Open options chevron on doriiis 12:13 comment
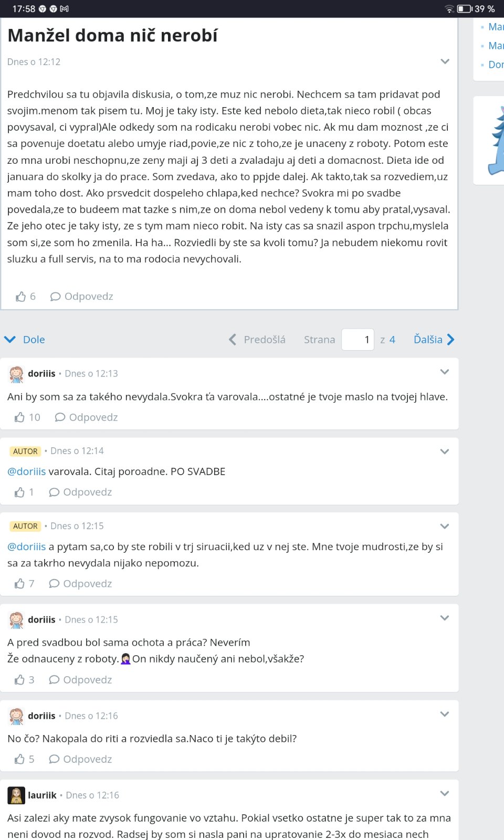504x840 pixels. click(x=445, y=372)
